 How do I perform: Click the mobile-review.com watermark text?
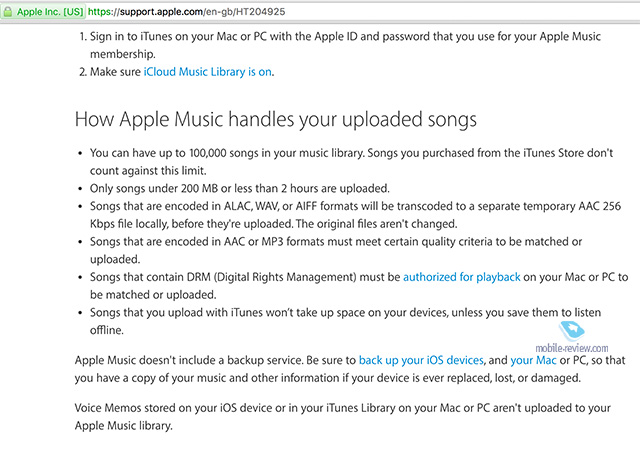[571, 348]
